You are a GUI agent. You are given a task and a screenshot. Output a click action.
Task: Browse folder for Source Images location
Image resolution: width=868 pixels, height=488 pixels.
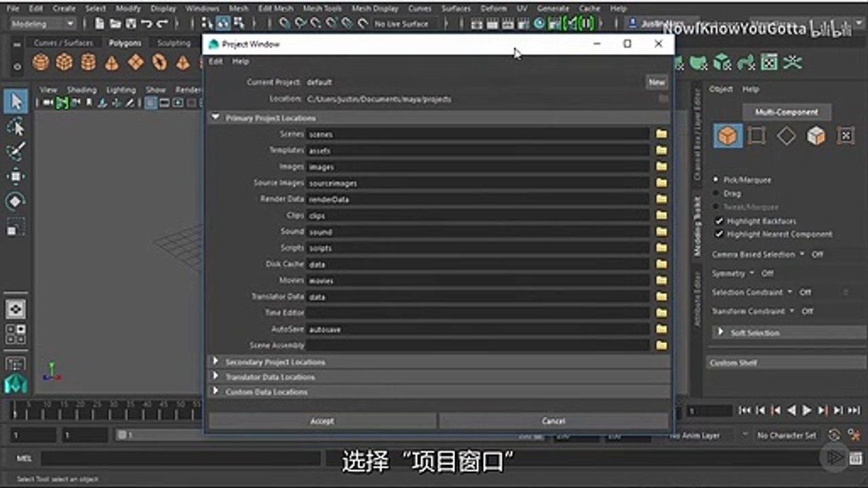(x=661, y=183)
